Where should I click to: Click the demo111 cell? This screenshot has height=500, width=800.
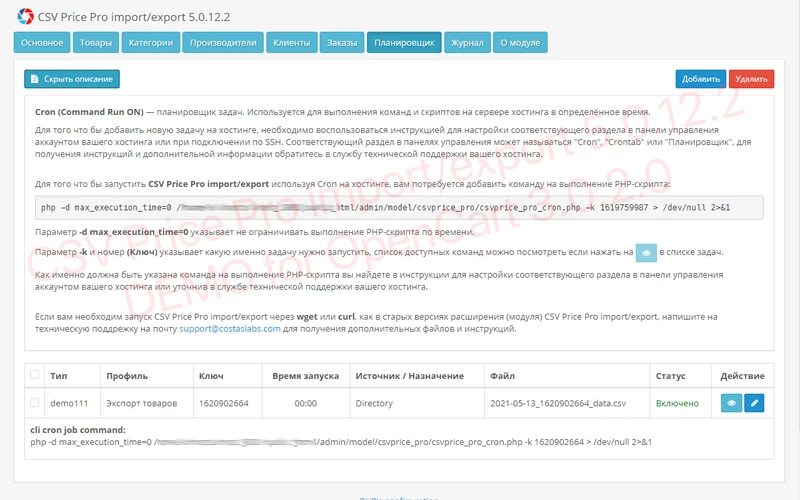click(x=69, y=403)
